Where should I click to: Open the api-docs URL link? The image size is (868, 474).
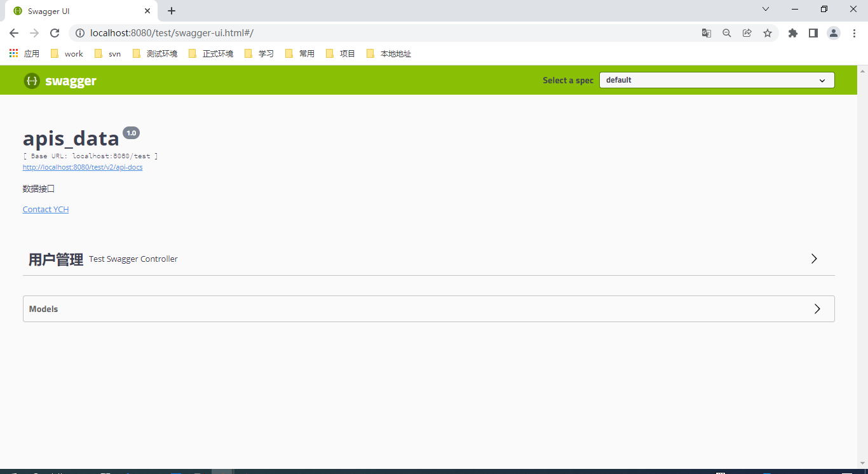tap(83, 167)
